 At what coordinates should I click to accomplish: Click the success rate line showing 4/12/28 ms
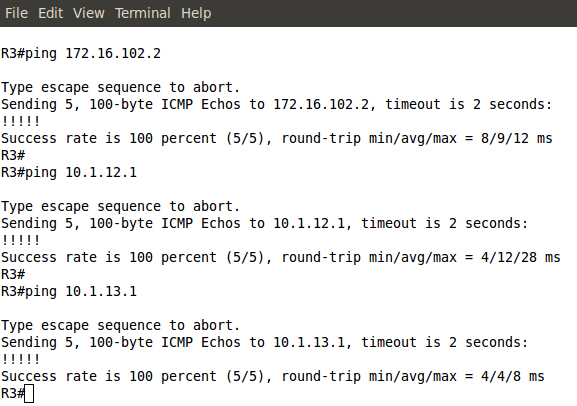[x=280, y=257]
